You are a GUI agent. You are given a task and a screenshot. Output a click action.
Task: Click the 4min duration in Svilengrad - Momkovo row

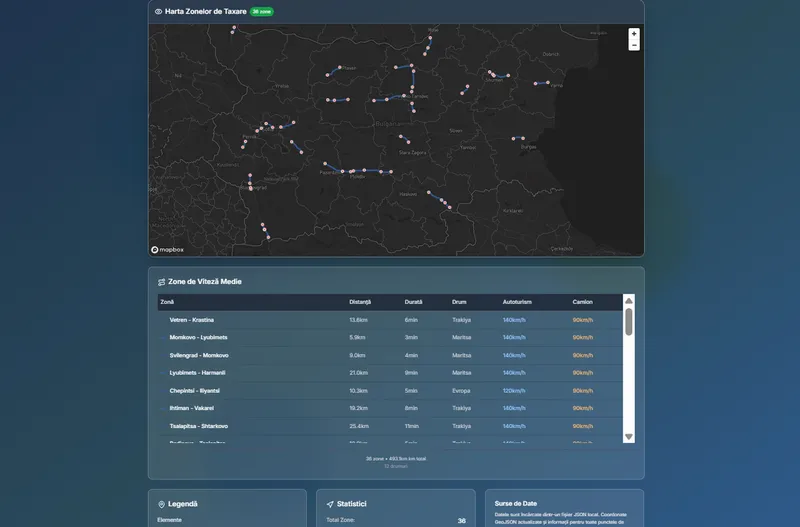coord(411,355)
